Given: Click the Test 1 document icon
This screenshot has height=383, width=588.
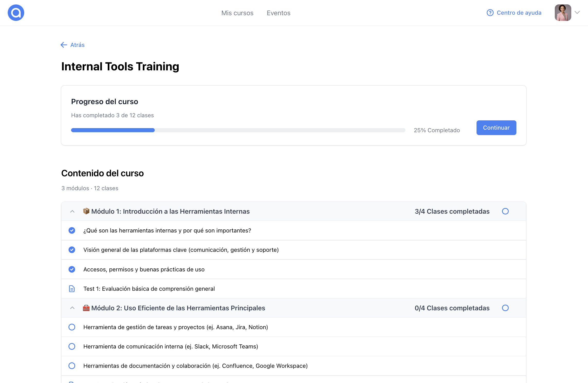Looking at the screenshot, I should pyautogui.click(x=72, y=289).
